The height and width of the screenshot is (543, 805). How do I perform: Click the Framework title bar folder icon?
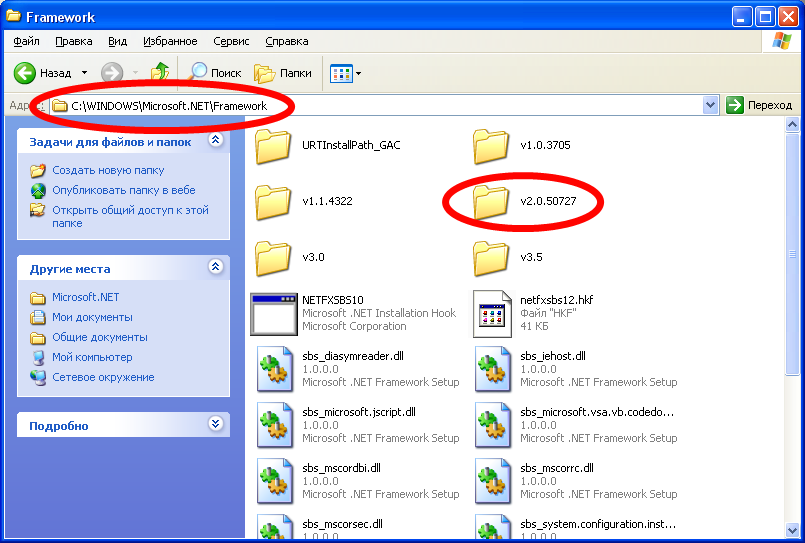click(x=13, y=15)
